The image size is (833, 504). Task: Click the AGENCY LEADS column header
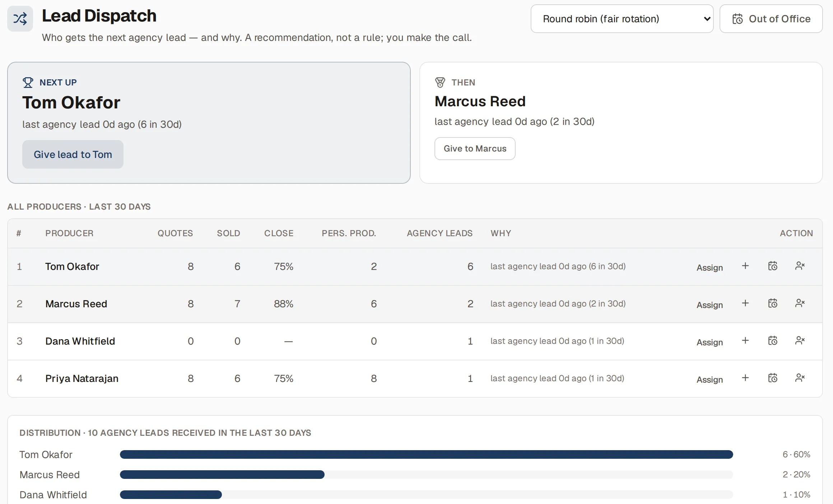tap(439, 233)
